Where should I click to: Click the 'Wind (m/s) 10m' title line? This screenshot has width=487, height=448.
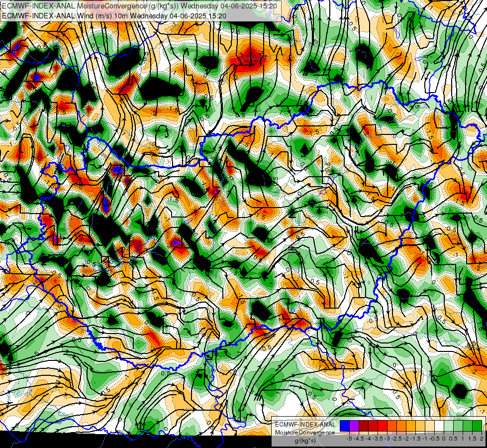tap(114, 16)
